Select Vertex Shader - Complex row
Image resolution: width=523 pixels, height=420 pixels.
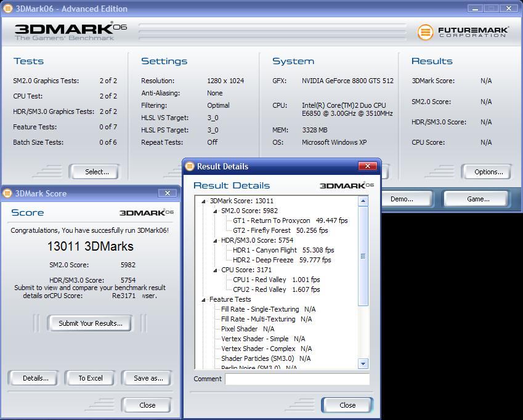[266, 349]
